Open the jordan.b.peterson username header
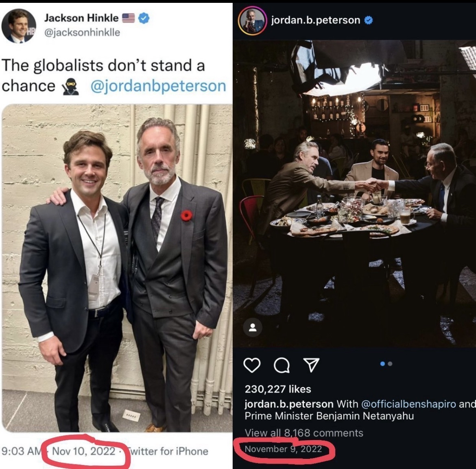This screenshot has height=469, width=476. (316, 20)
